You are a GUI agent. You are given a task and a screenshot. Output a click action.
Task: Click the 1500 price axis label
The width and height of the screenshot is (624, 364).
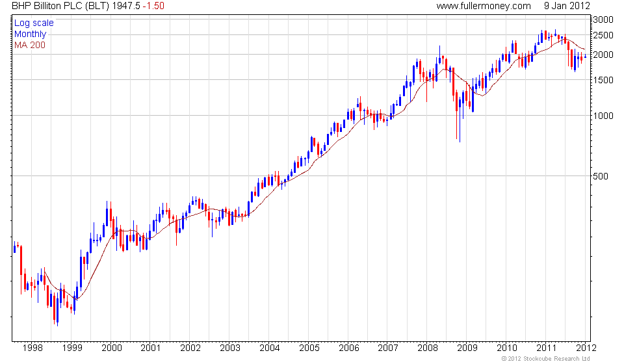[x=603, y=80]
